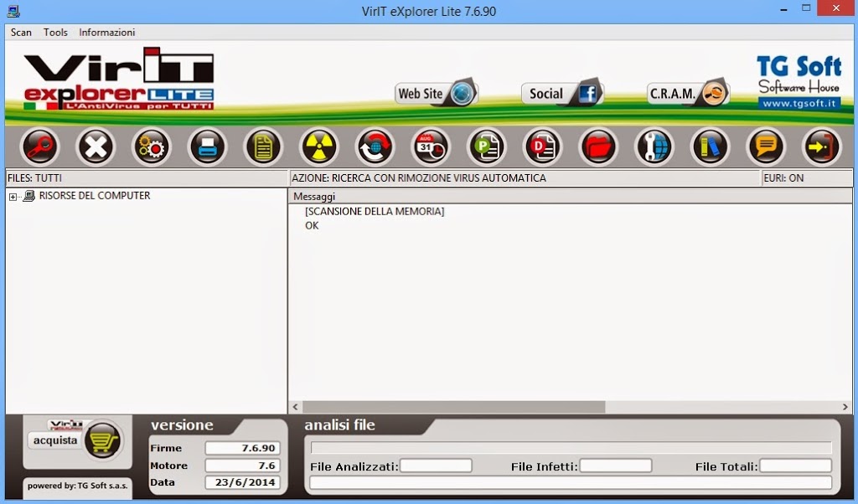
Task: Click the computer icon beside RISORSE DEL COMPUTER
Action: (29, 196)
